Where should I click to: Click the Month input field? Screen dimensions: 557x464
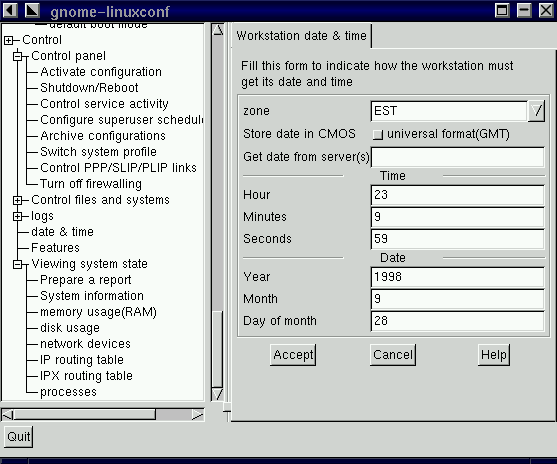point(458,299)
